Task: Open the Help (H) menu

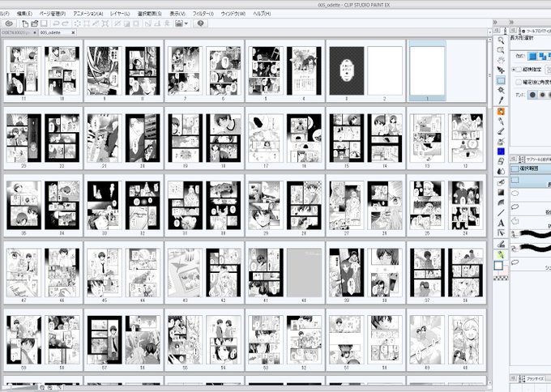Action: pos(262,14)
